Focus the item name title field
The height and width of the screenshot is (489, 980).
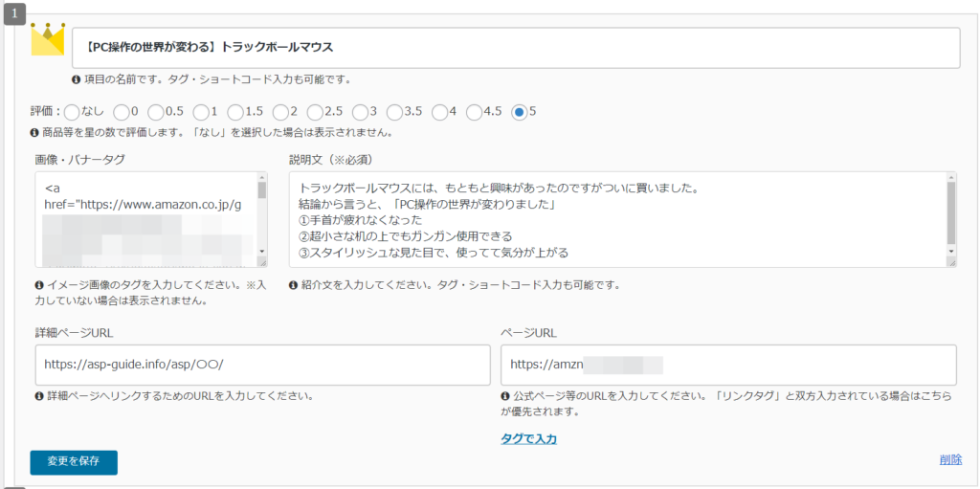(x=516, y=48)
